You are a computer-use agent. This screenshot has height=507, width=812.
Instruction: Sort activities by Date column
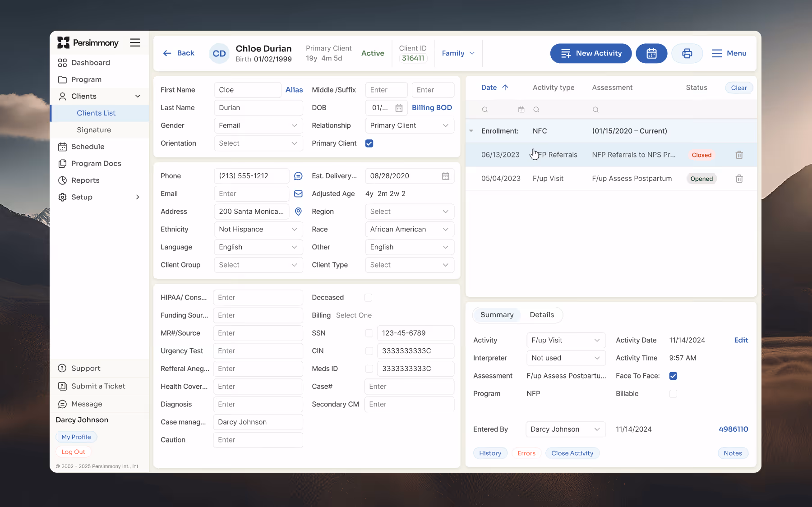(x=494, y=88)
